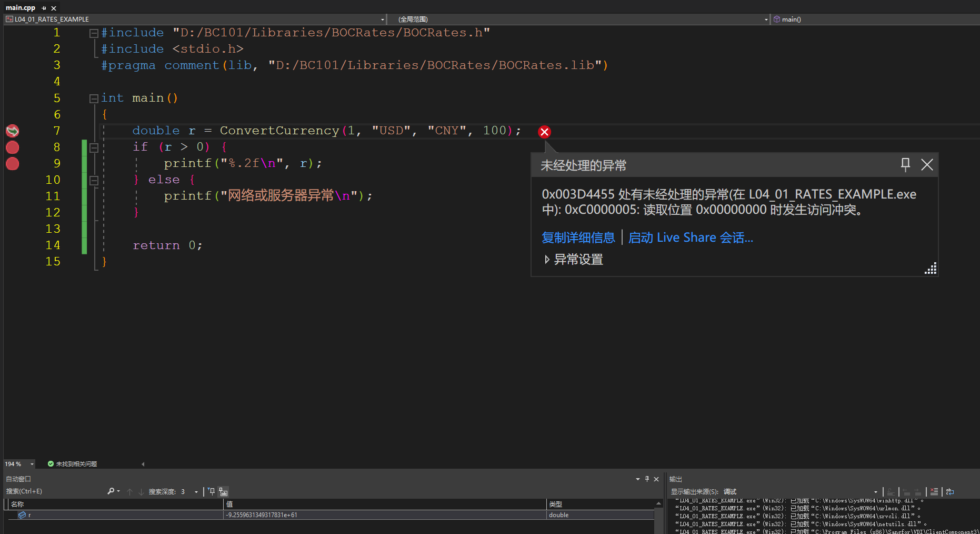Viewport: 980px width, 534px height.
Task: Click the ConvertCurrency call on line 7
Action: coord(279,131)
